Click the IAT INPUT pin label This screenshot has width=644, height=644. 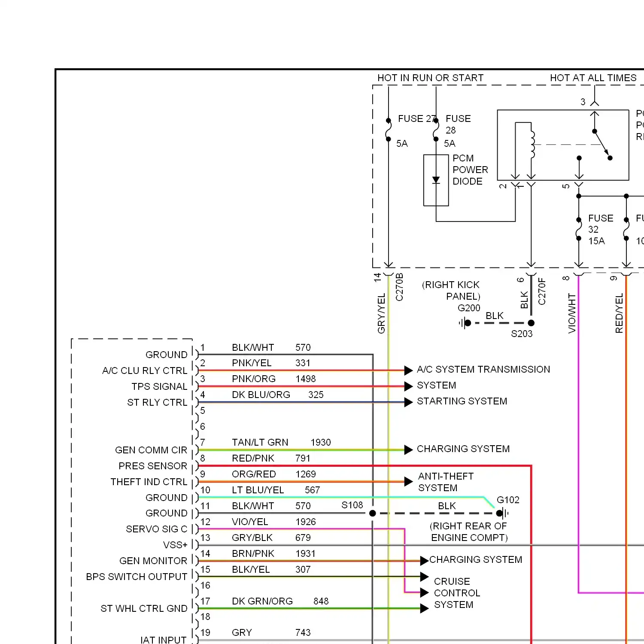pyautogui.click(x=163, y=640)
